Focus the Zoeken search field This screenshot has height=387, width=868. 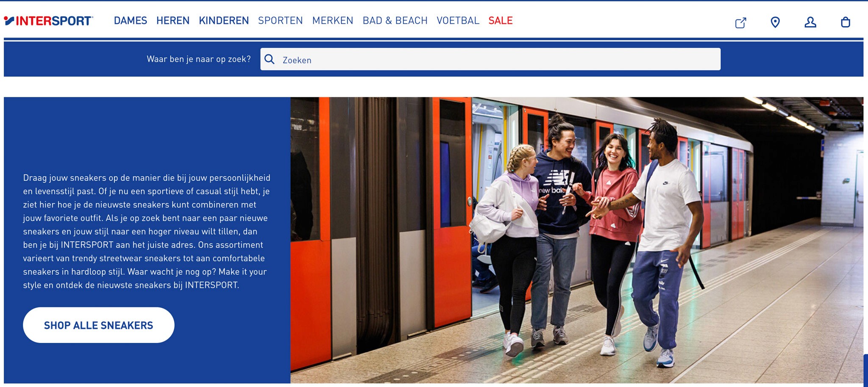pos(490,59)
